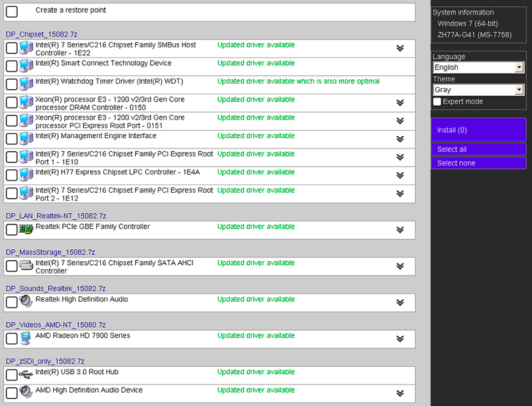The height and width of the screenshot is (406, 532).
Task: Click the Realtek PCIe GBE network card icon
Action: click(26, 229)
